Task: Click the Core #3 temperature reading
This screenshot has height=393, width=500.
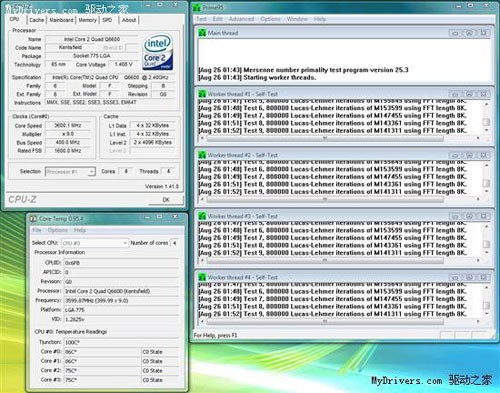Action: click(x=102, y=380)
